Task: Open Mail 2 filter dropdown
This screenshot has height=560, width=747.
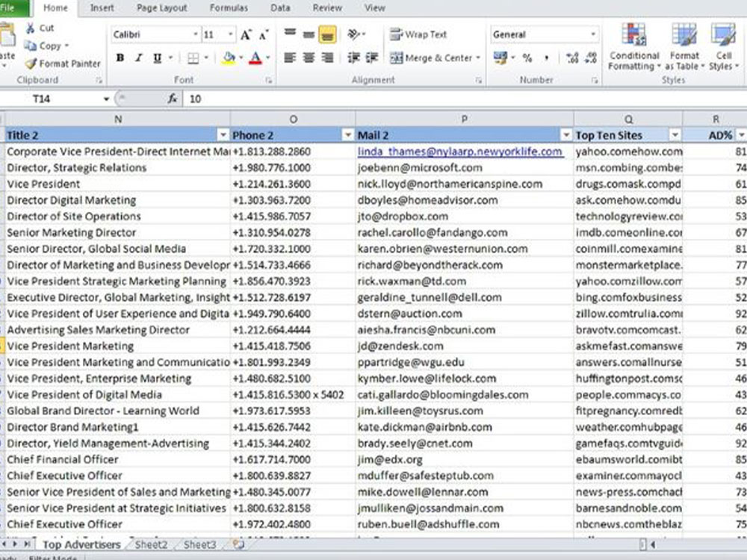Action: coord(565,135)
